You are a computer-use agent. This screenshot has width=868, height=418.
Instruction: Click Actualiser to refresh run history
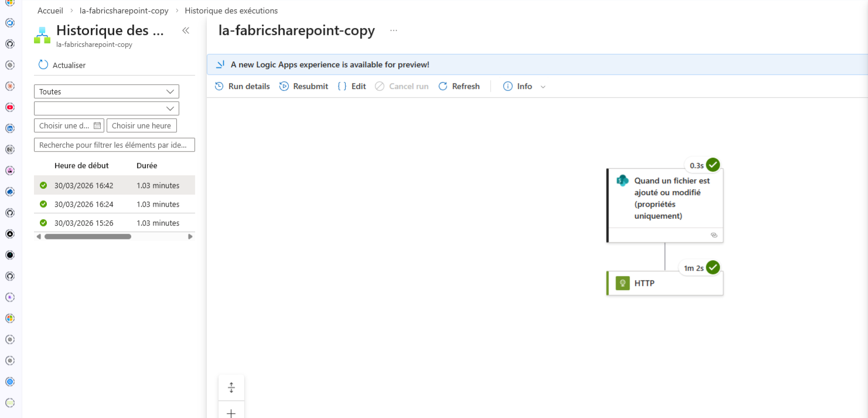(x=62, y=65)
